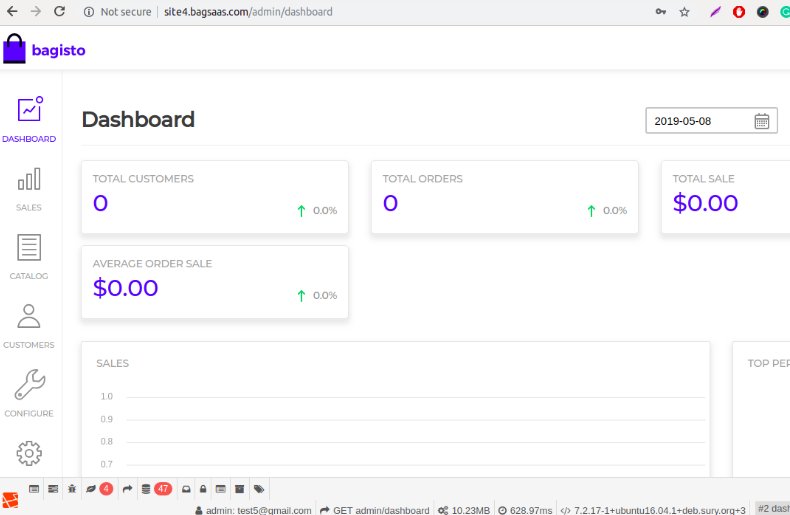Open the Sales section in sidebar

tap(29, 187)
